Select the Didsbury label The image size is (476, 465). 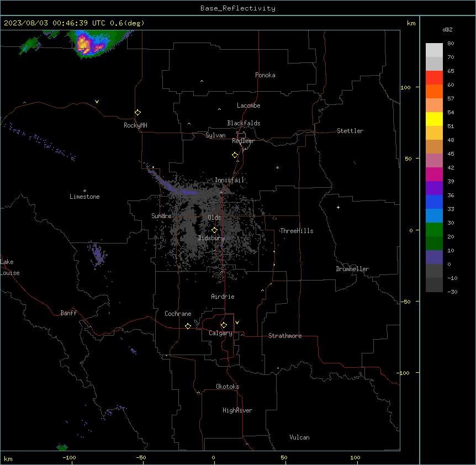click(x=211, y=238)
